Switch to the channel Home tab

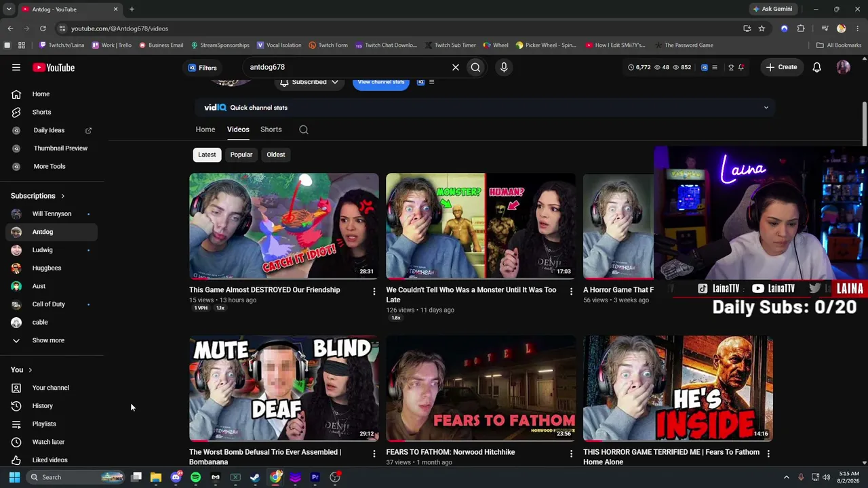205,129
